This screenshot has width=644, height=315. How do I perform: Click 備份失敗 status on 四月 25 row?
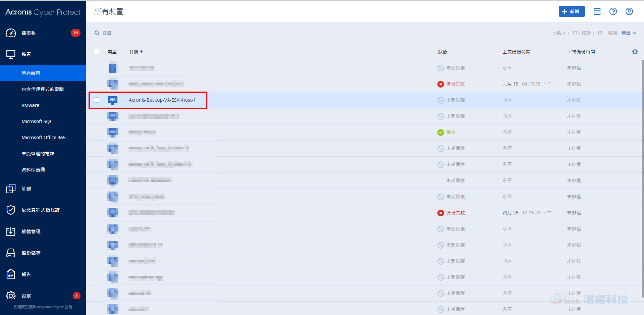455,213
